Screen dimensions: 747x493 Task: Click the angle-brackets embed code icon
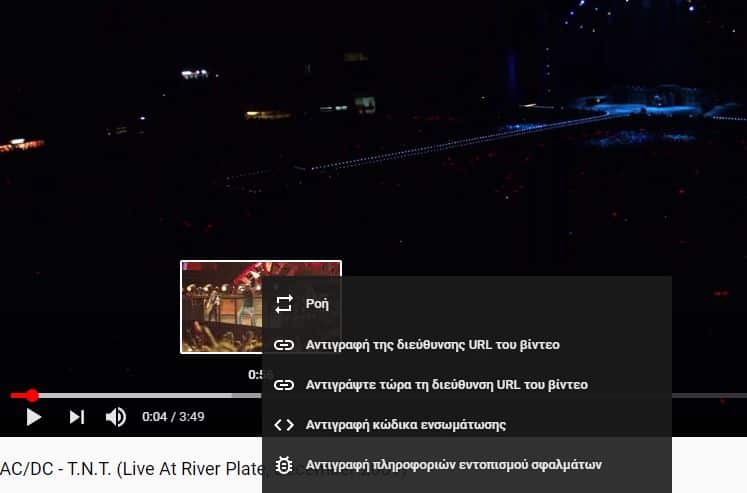284,424
